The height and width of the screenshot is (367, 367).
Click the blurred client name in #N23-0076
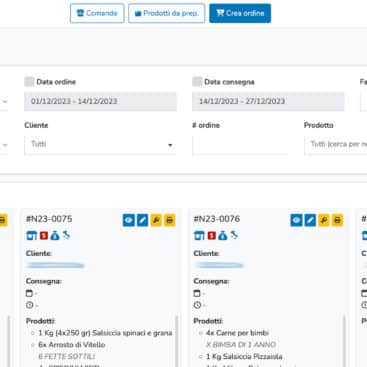(219, 265)
